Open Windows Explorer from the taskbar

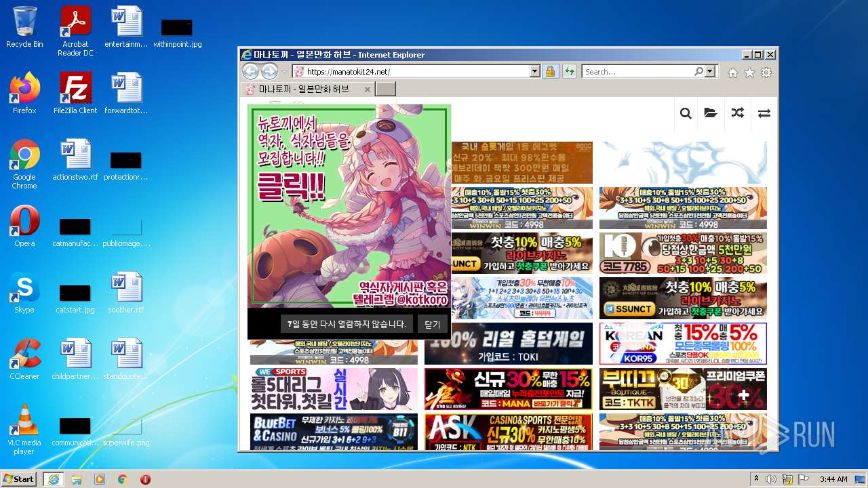coord(77,479)
